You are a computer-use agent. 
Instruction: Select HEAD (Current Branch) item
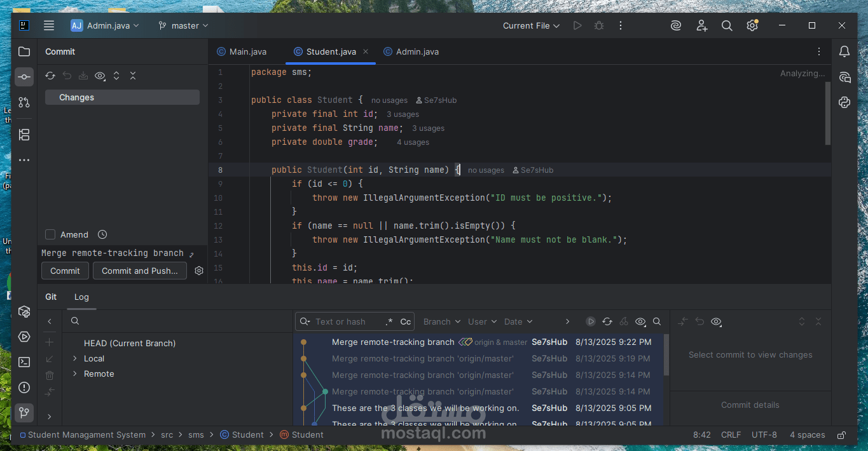pos(130,343)
